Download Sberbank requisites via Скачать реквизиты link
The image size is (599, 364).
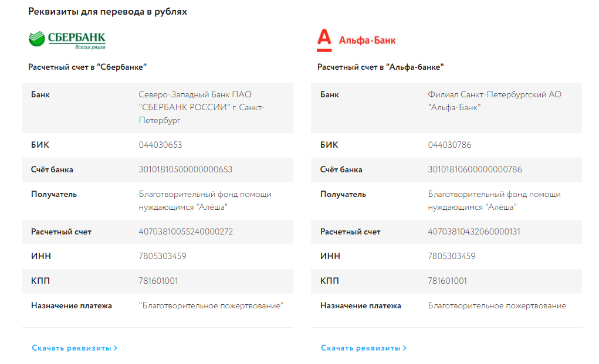72,348
